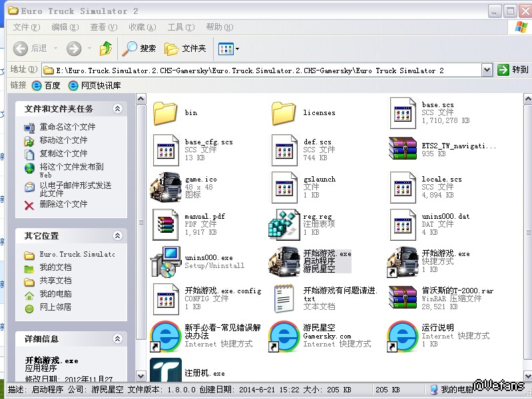The height and width of the screenshot is (399, 532).
Task: Open Euro.Truck.Simulat location in 其它位置
Action: pos(77,254)
